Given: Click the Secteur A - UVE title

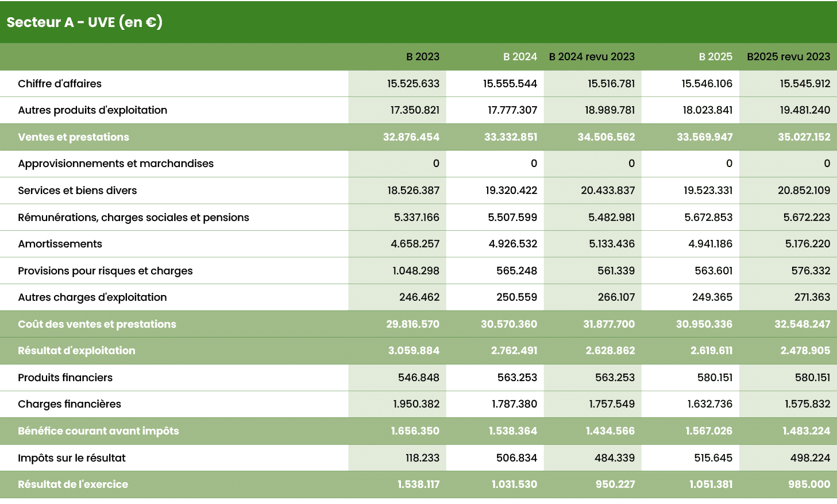Looking at the screenshot, I should coord(84,22).
